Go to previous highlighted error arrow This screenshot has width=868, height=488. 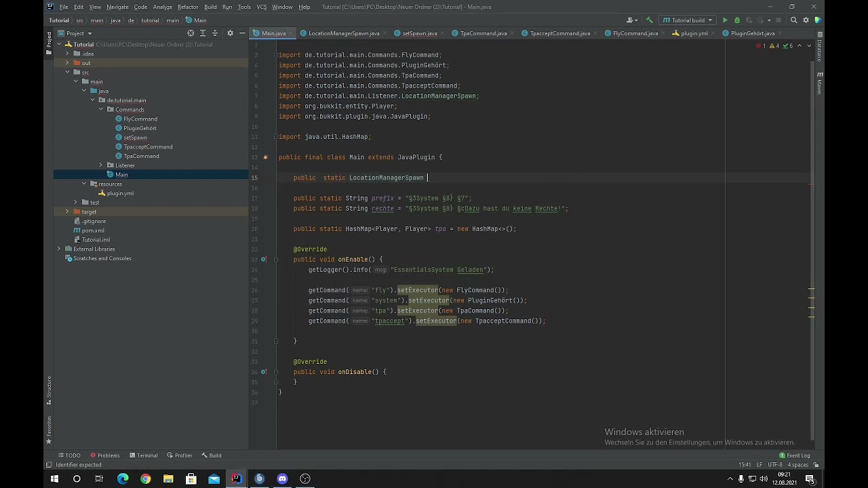[x=799, y=46]
